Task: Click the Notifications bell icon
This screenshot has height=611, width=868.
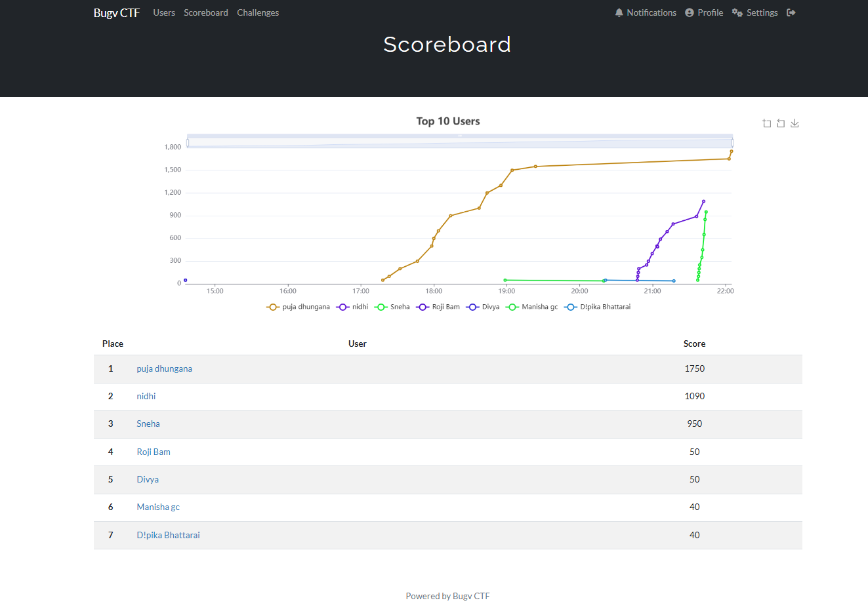Action: [x=619, y=12]
